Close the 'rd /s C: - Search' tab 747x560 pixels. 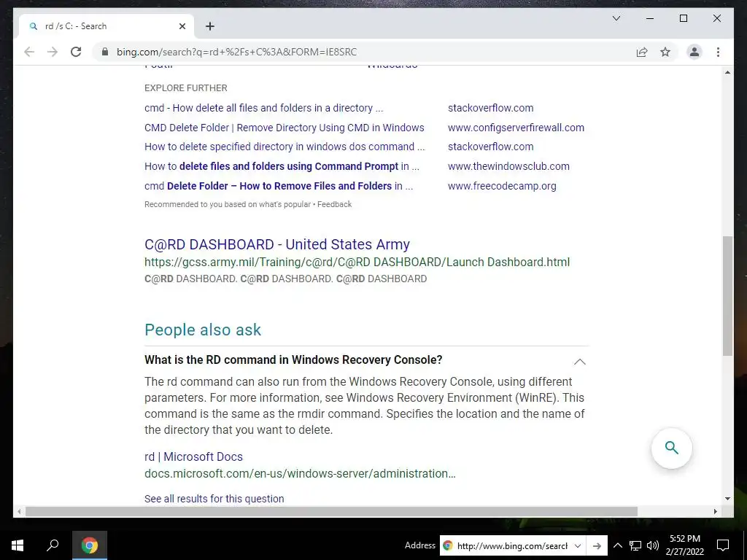pos(182,26)
